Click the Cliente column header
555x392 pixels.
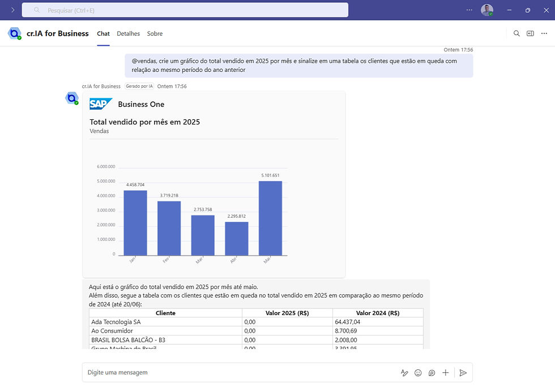pos(165,313)
